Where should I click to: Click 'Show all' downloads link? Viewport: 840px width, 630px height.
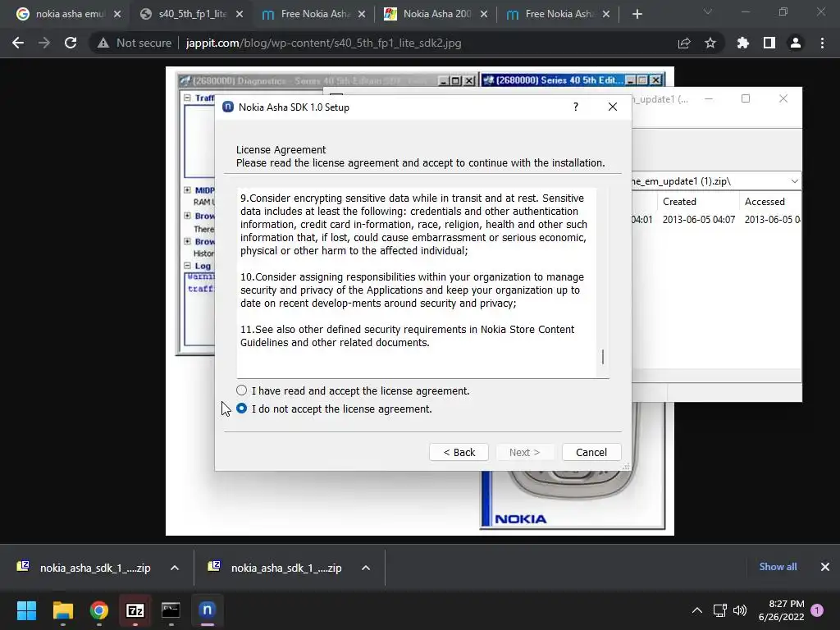778,566
